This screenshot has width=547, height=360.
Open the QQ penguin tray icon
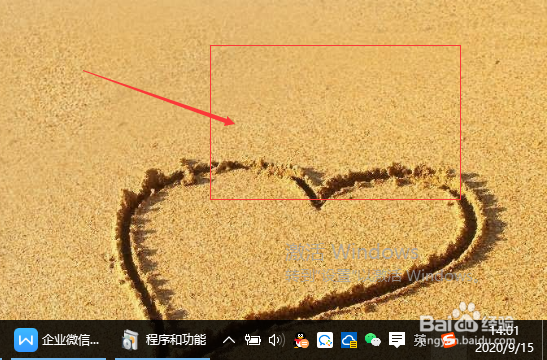(301, 340)
